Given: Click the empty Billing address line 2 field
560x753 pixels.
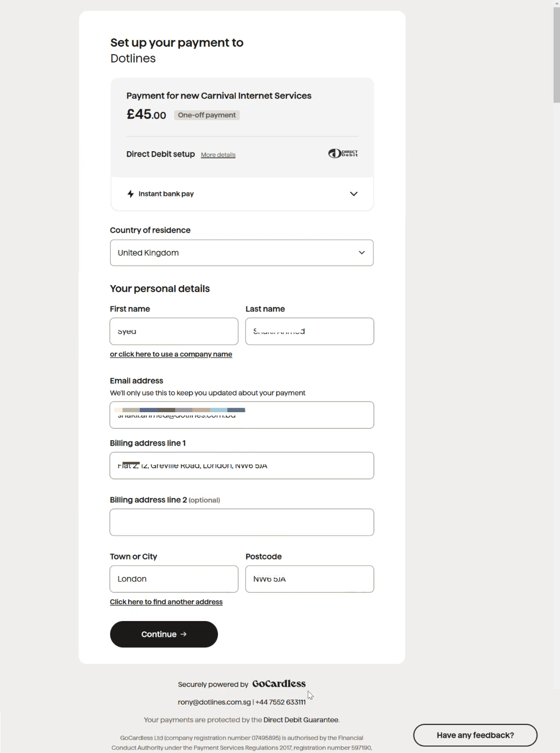Looking at the screenshot, I should tap(242, 522).
